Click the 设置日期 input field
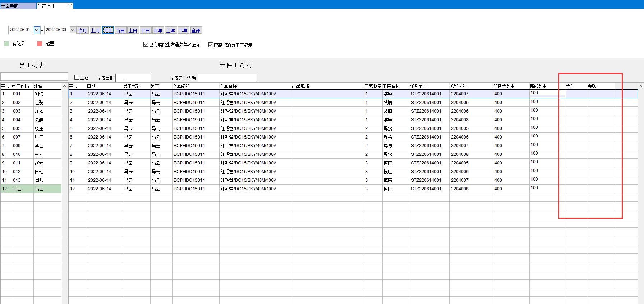The height and width of the screenshot is (304, 644). tap(133, 78)
